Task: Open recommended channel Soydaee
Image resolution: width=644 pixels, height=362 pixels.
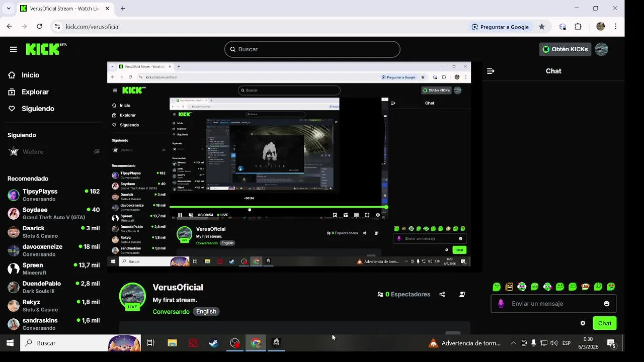Action: click(x=53, y=213)
